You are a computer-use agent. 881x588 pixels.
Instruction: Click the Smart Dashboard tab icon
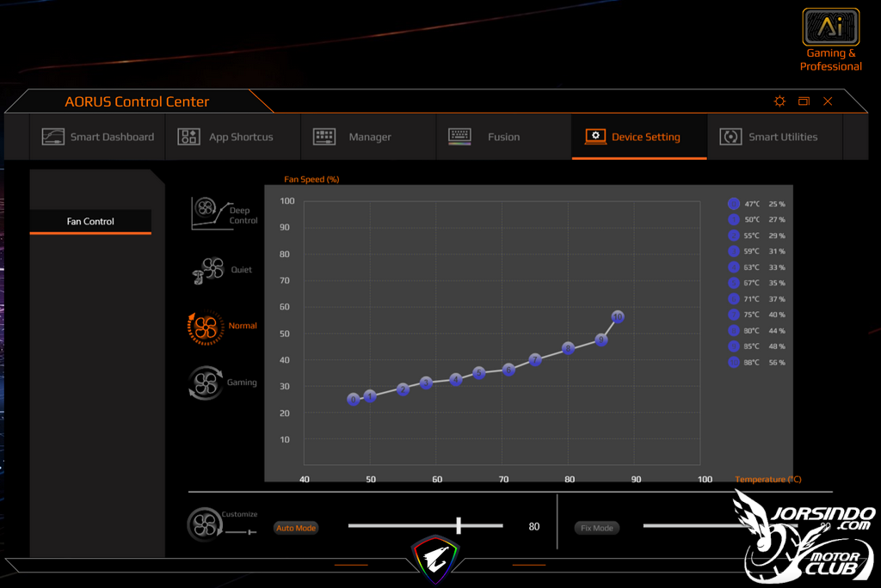pos(52,137)
